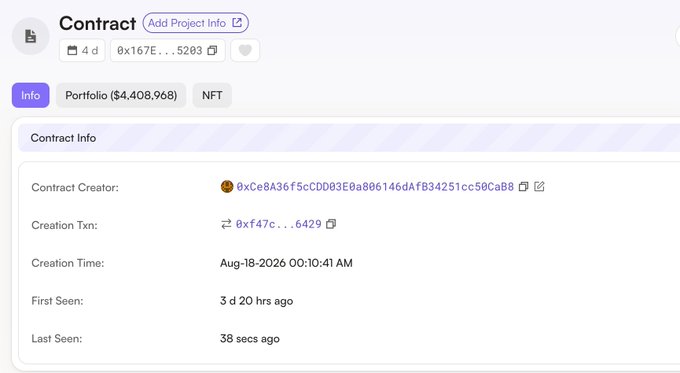
Task: Click the Creation Txn: label
Action: click(64, 225)
